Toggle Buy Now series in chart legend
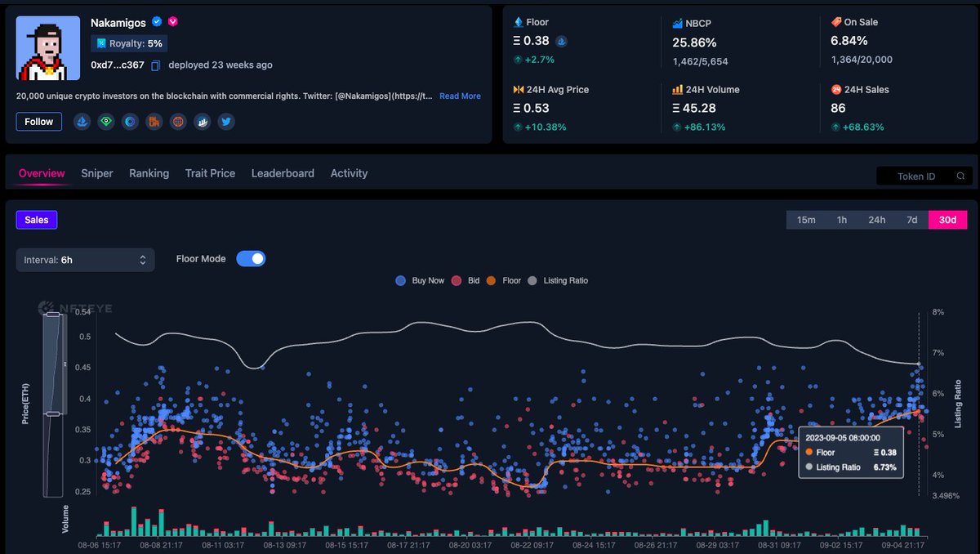The width and height of the screenshot is (980, 554). click(419, 280)
